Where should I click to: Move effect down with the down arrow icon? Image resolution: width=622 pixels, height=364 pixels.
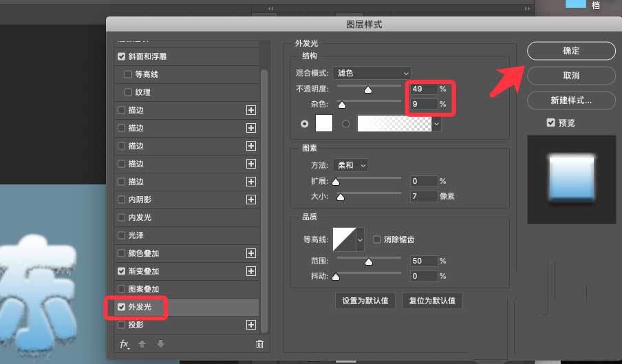[160, 344]
